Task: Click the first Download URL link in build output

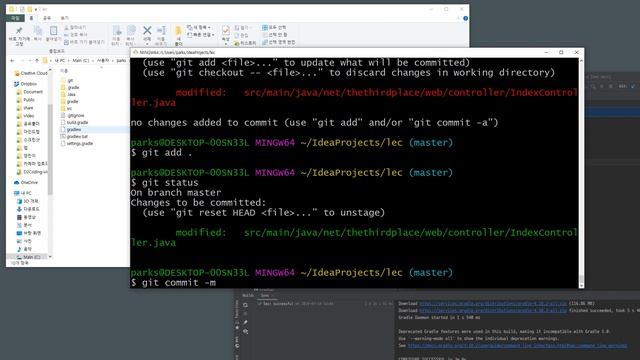Action: pyautogui.click(x=493, y=303)
